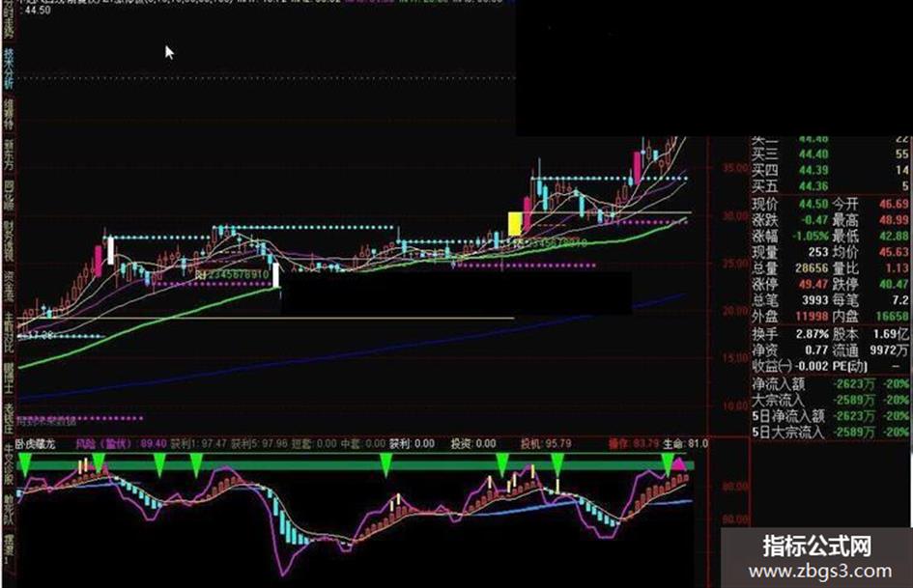Click the 买五 44.36 bid row

coord(830,186)
